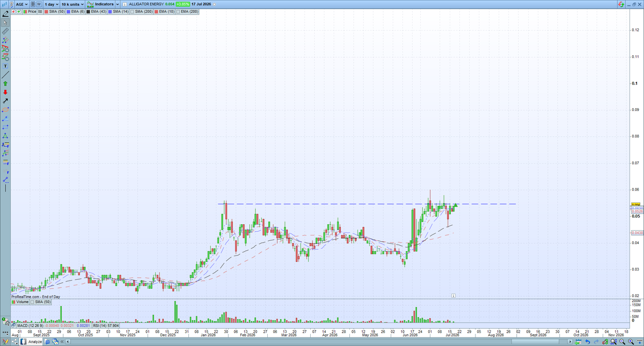Open the MACD (12 26 9) panel tab
The image size is (644, 346).
tap(53, 326)
